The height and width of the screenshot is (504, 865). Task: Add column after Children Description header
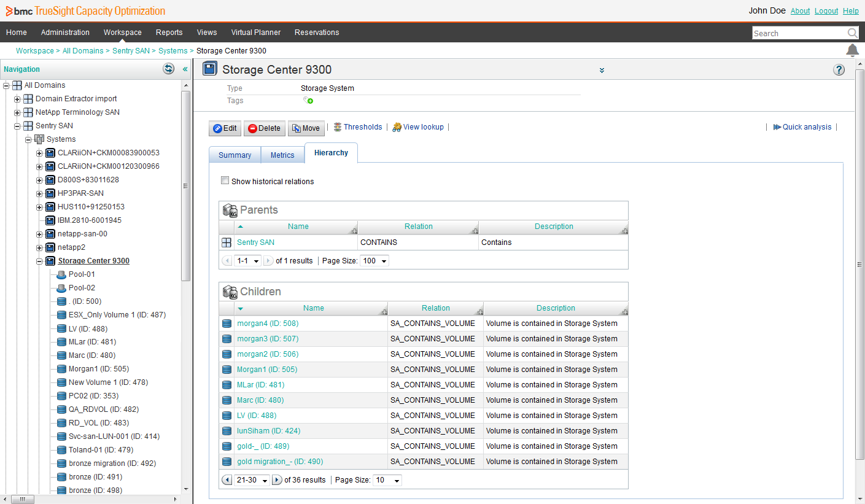click(x=625, y=312)
